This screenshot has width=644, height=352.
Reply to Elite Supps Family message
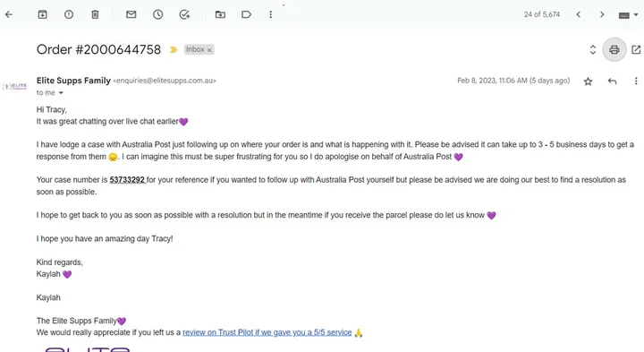[x=612, y=81]
